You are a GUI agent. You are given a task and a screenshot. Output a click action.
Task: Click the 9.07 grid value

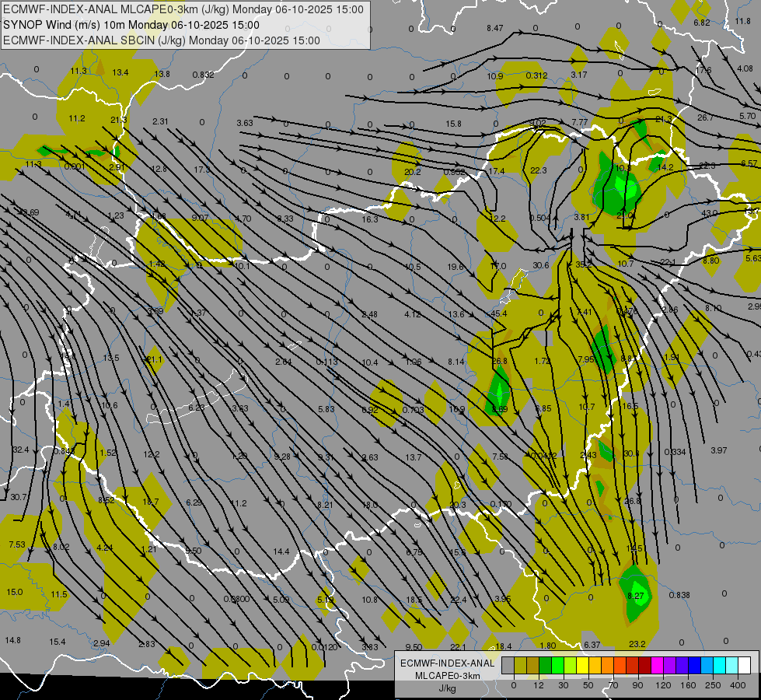pyautogui.click(x=200, y=218)
